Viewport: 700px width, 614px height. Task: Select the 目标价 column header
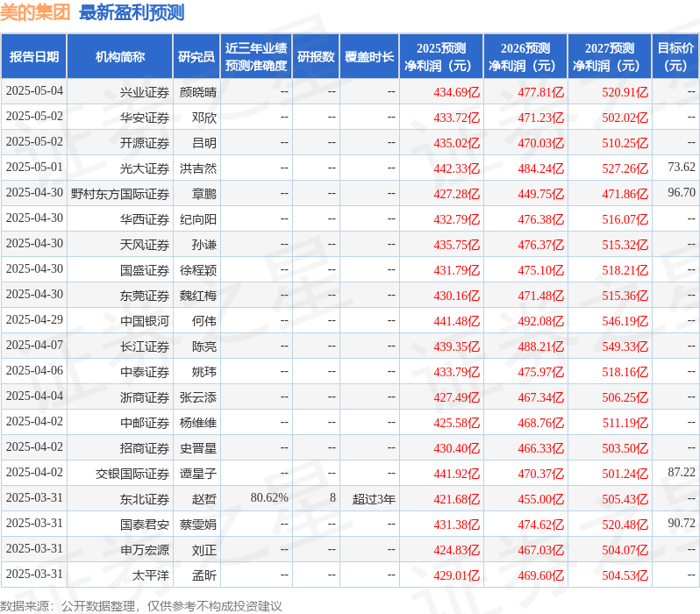(675, 57)
